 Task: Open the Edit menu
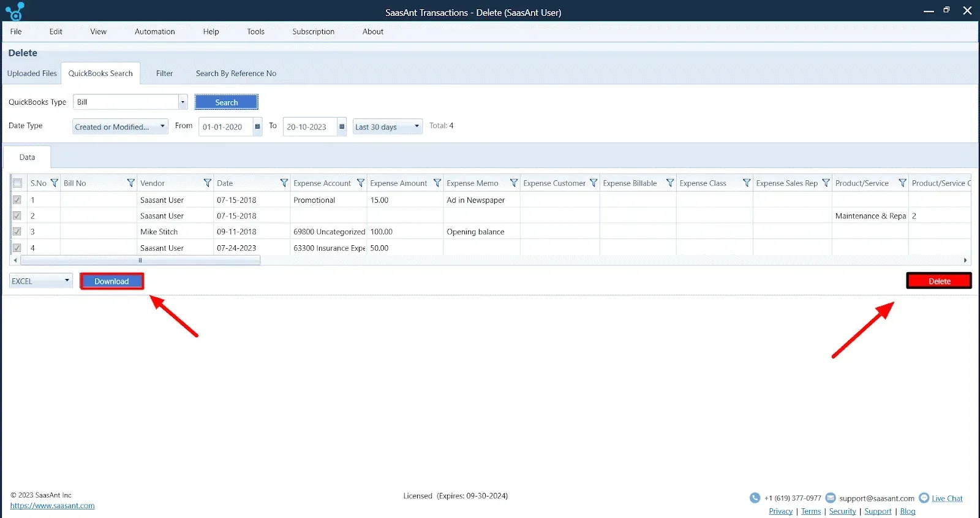click(56, 31)
